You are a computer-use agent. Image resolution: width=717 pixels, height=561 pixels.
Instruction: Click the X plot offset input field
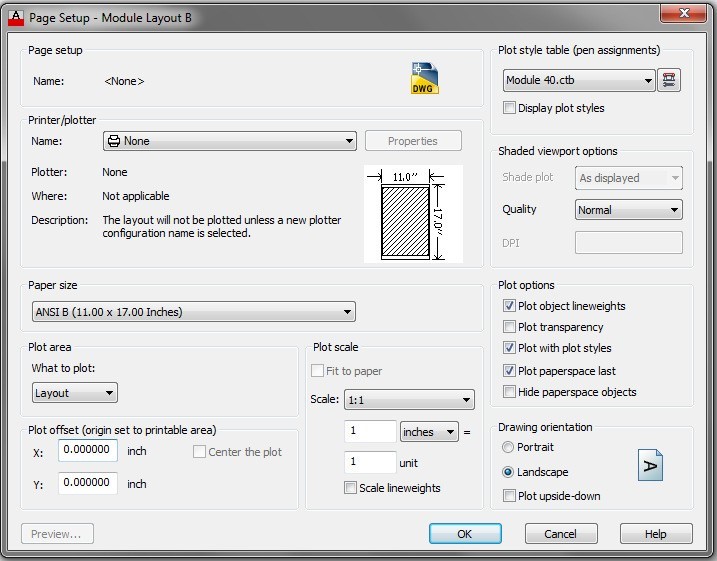tap(88, 451)
